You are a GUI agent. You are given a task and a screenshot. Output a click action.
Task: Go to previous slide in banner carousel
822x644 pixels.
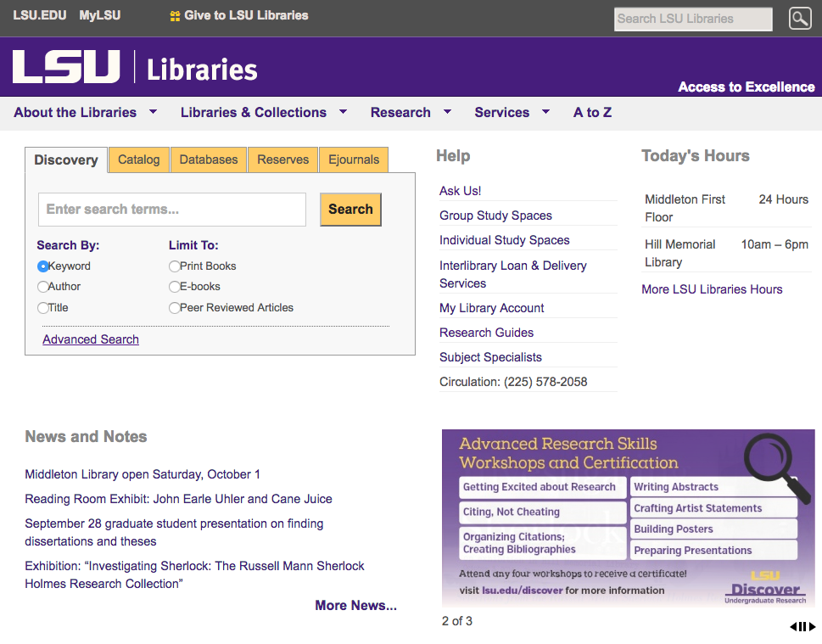793,627
